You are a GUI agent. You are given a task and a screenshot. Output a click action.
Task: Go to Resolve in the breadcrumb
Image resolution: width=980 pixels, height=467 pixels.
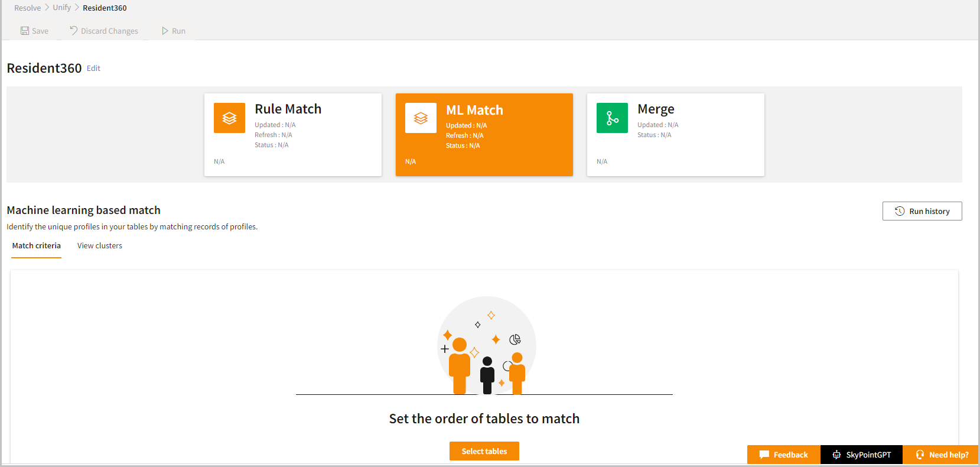click(28, 8)
